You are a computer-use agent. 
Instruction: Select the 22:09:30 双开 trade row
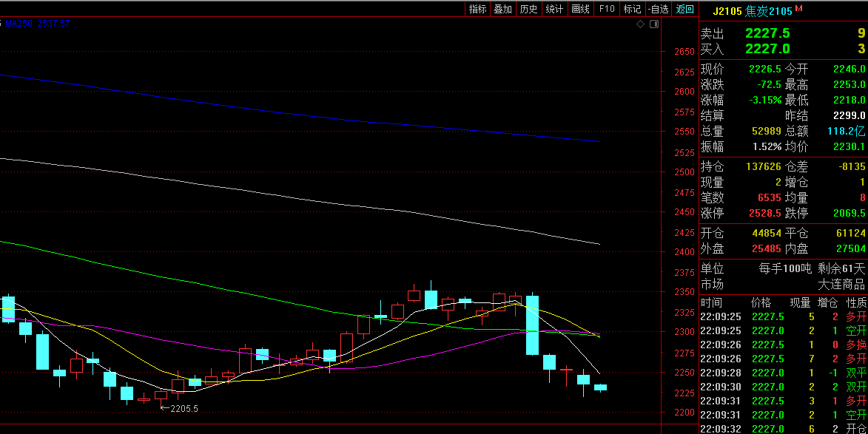click(784, 387)
